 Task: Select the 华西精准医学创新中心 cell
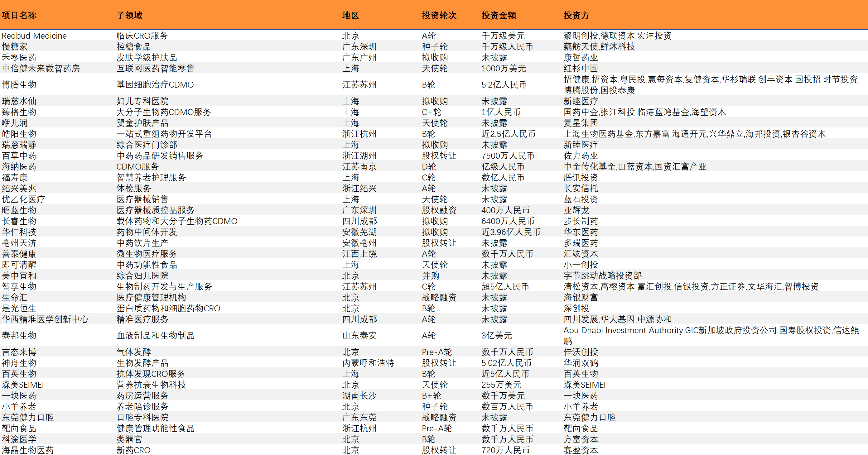click(x=45, y=319)
